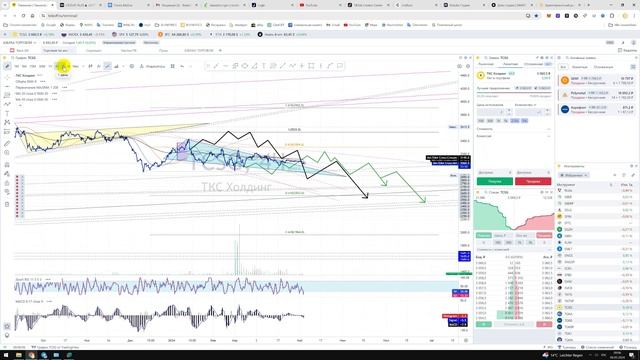The width and height of the screenshot is (640, 360).
Task: Pick the crosshair cursor in left sidebar
Action: [x=7, y=77]
